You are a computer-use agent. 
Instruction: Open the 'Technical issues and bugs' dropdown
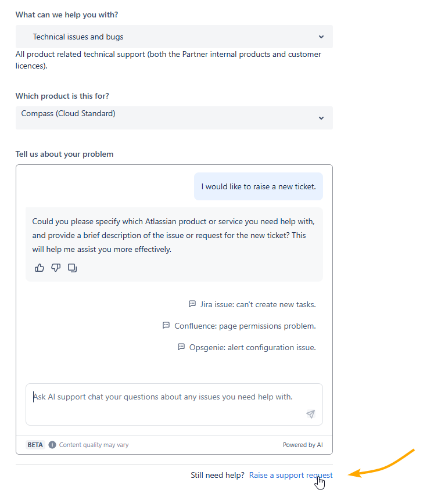[174, 37]
